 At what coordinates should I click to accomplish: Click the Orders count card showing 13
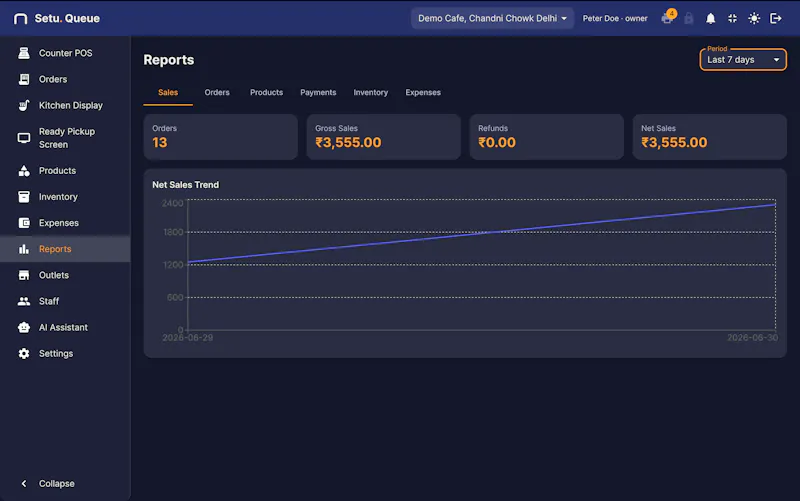click(220, 137)
